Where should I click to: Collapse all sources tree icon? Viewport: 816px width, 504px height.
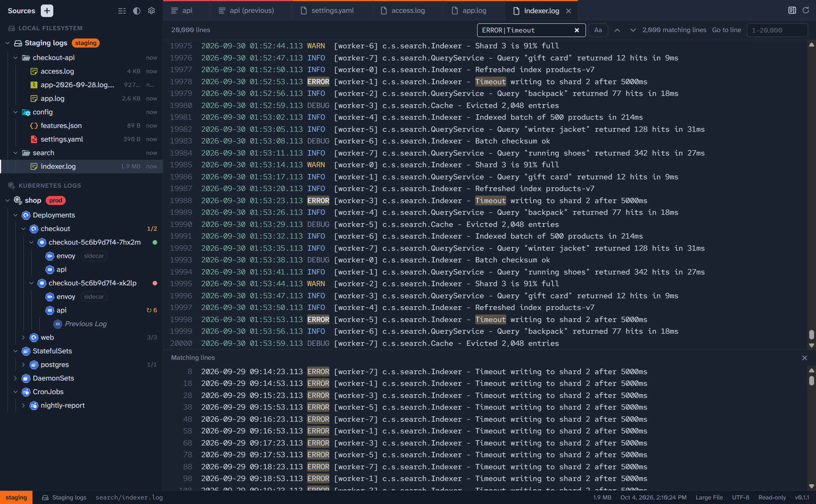coord(122,11)
